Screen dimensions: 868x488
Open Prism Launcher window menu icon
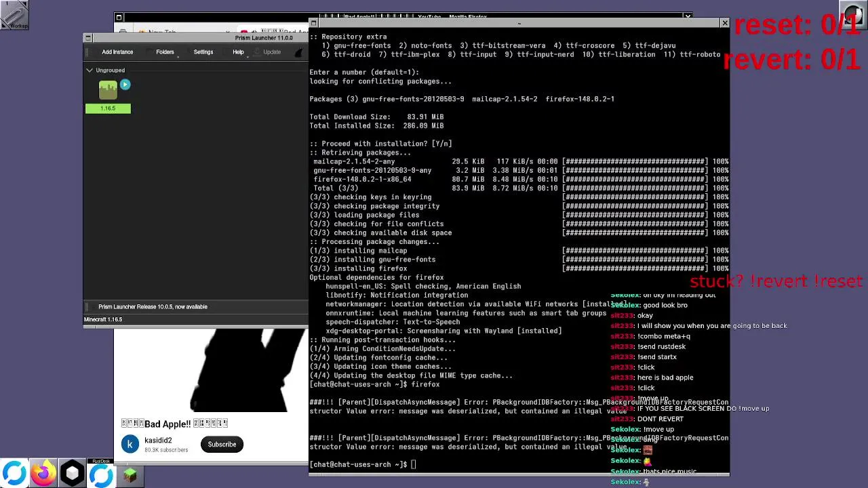tap(87, 38)
